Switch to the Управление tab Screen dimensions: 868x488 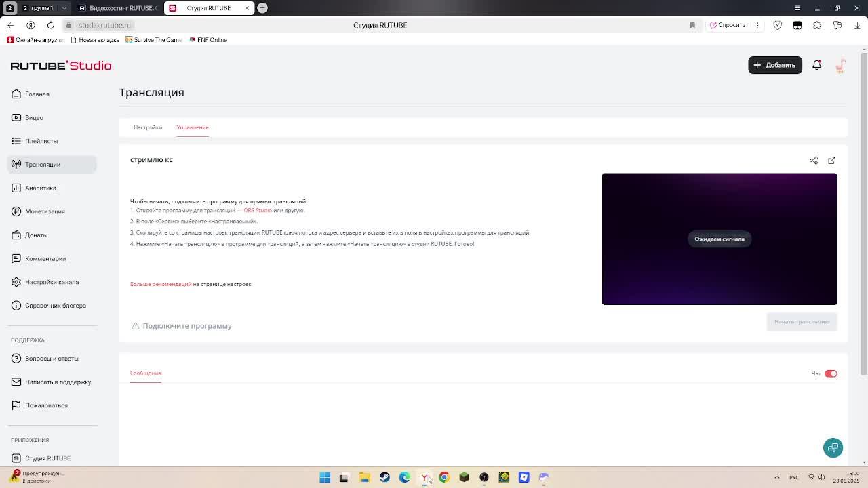tap(193, 127)
